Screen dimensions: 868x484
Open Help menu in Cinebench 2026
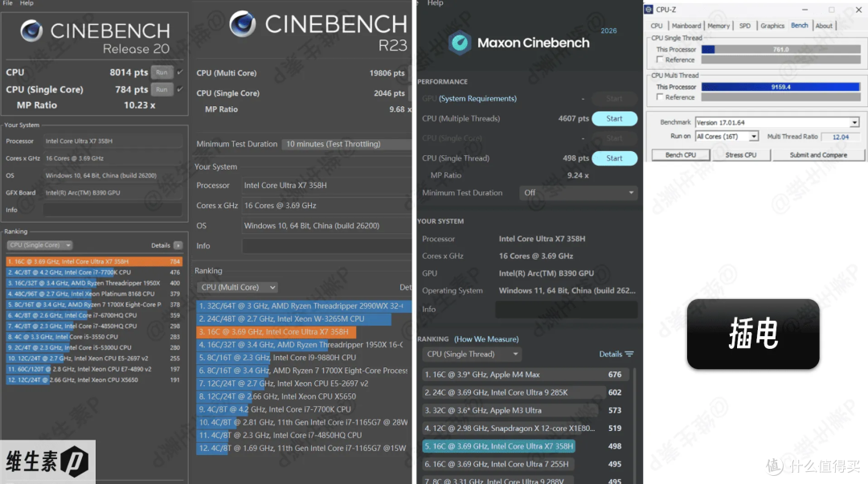435,3
